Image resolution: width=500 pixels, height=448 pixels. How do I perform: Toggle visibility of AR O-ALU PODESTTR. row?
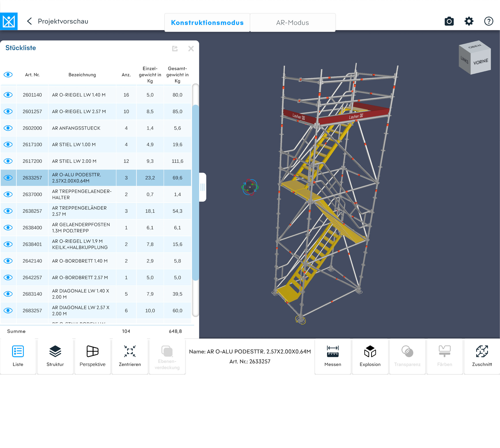coord(8,178)
